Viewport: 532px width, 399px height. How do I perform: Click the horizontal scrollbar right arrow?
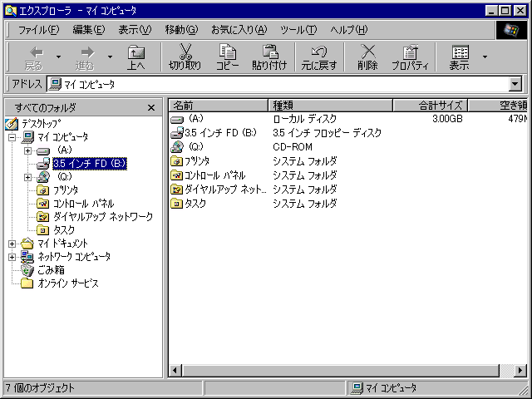tap(520, 370)
